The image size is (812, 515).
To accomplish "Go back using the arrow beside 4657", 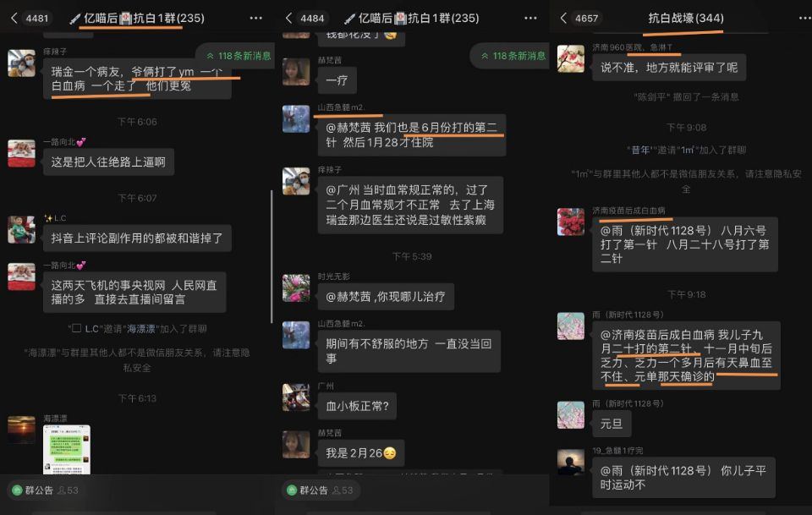I will (563, 18).
